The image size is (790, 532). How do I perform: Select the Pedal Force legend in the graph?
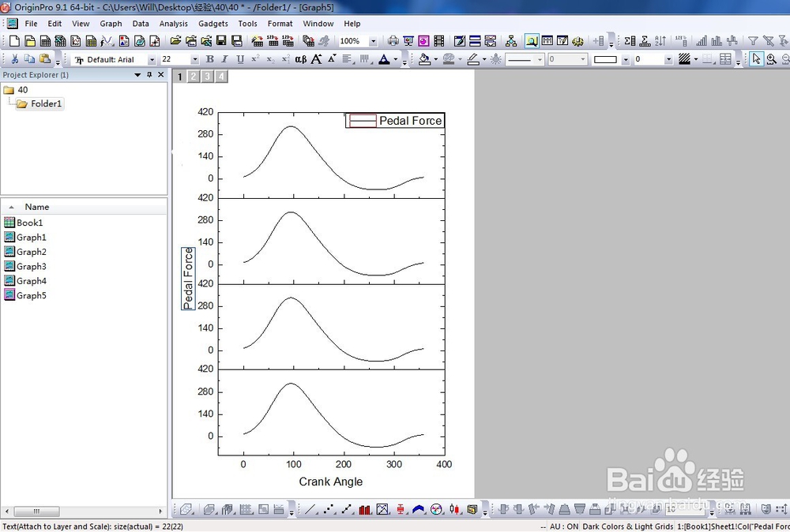point(395,121)
